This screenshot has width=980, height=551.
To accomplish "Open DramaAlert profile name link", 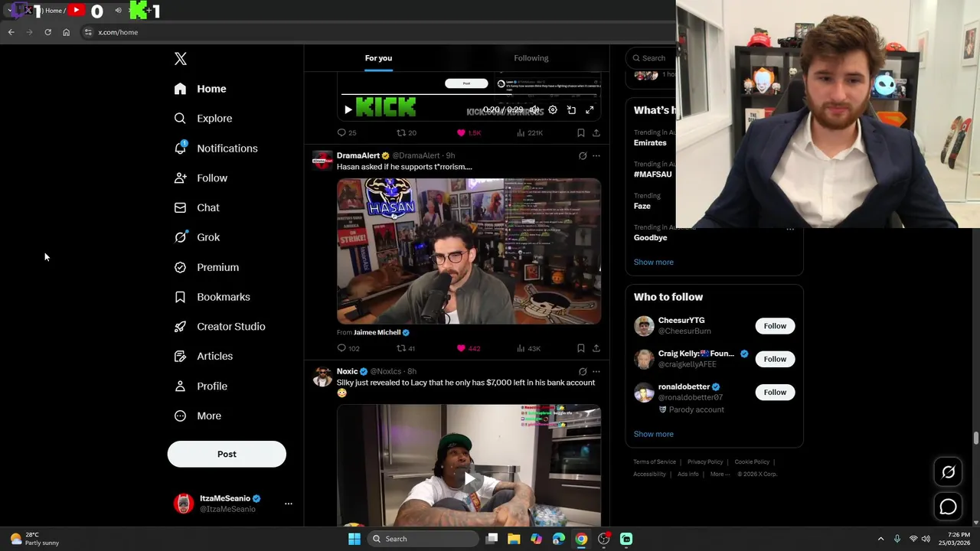I will pyautogui.click(x=358, y=155).
